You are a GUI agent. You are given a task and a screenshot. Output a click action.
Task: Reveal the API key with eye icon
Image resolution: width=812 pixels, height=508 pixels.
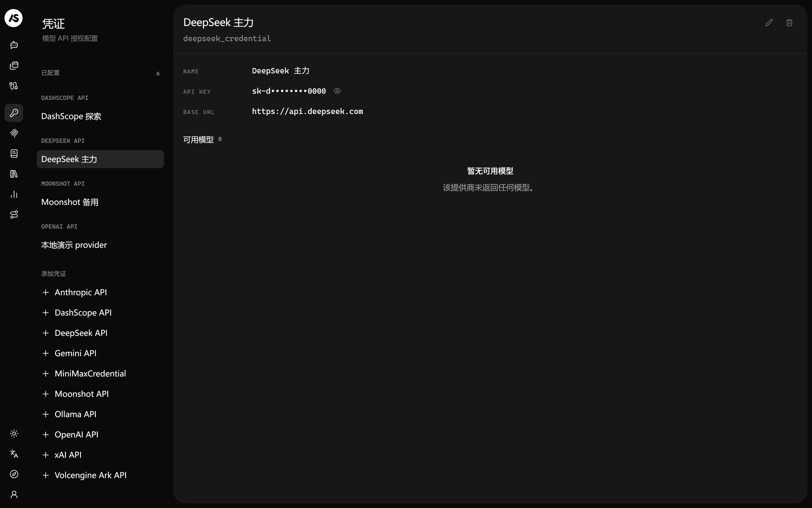[337, 91]
